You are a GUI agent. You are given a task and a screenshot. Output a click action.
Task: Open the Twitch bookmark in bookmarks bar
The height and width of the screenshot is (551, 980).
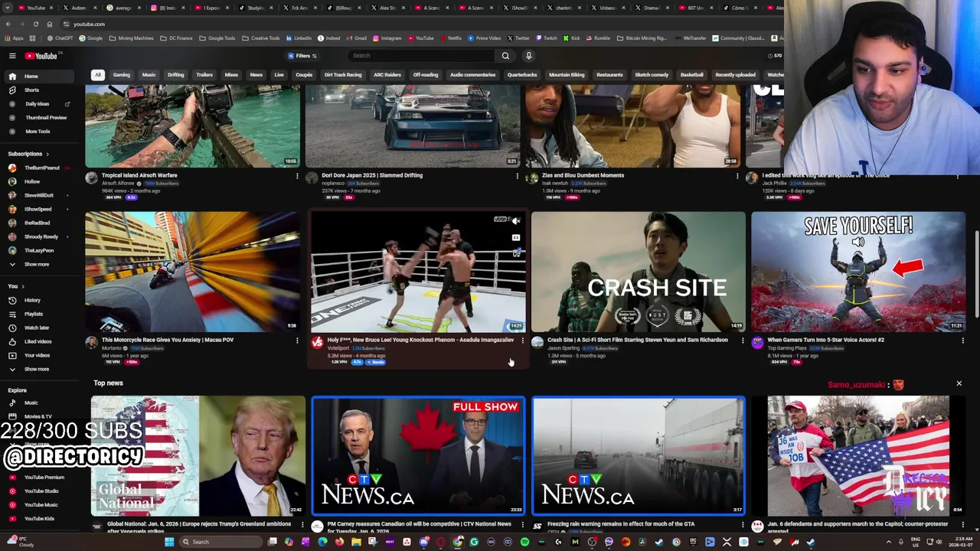pos(547,38)
